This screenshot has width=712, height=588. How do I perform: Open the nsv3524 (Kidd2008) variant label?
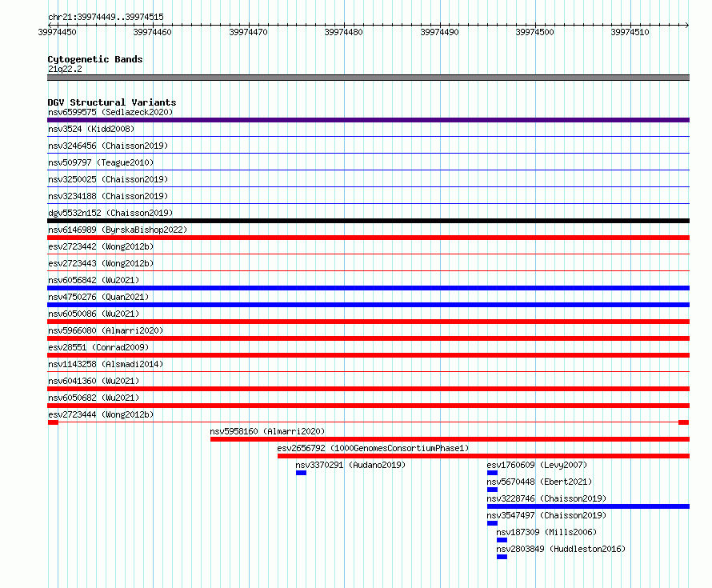point(91,129)
